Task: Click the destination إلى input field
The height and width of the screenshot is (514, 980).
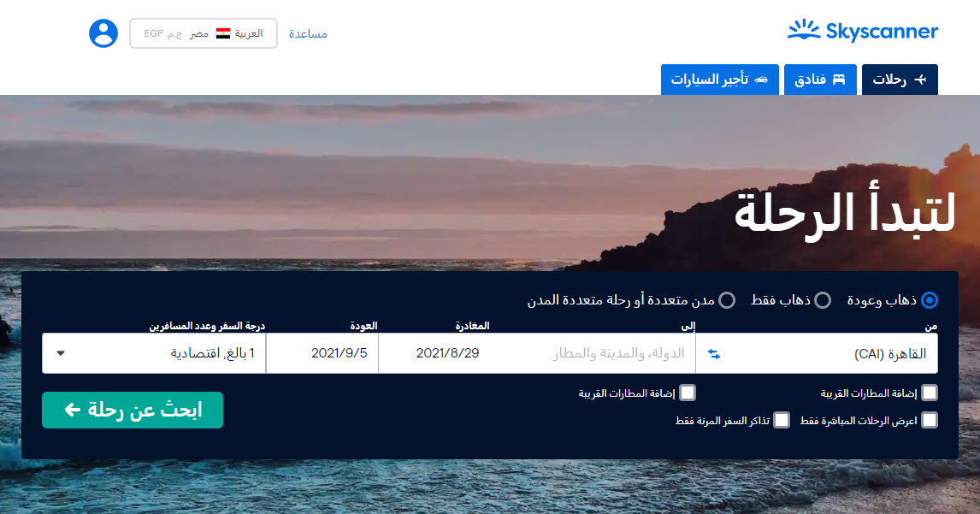Action: click(x=599, y=353)
